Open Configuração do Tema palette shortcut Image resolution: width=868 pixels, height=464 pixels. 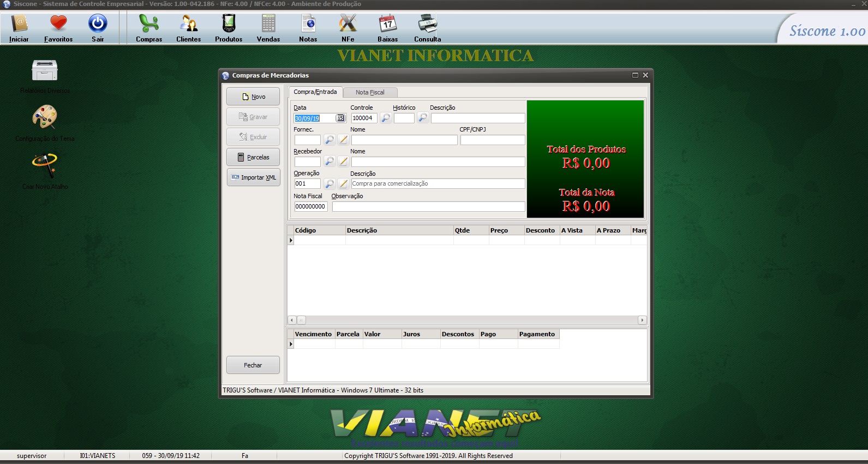click(45, 123)
